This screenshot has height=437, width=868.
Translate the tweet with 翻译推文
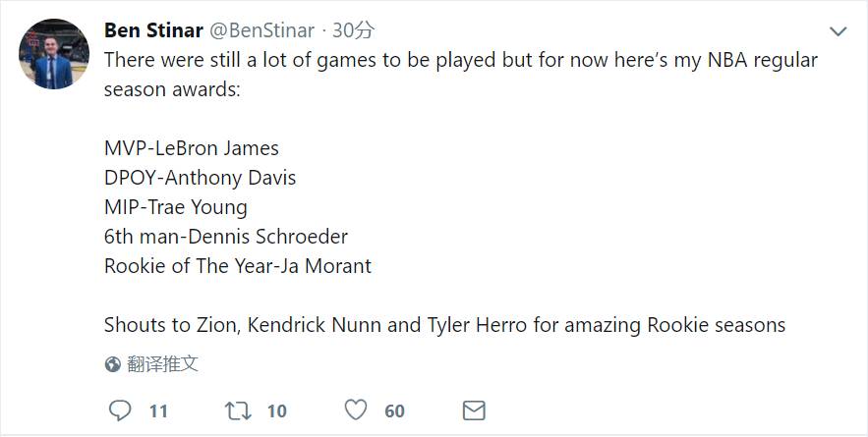click(x=163, y=364)
